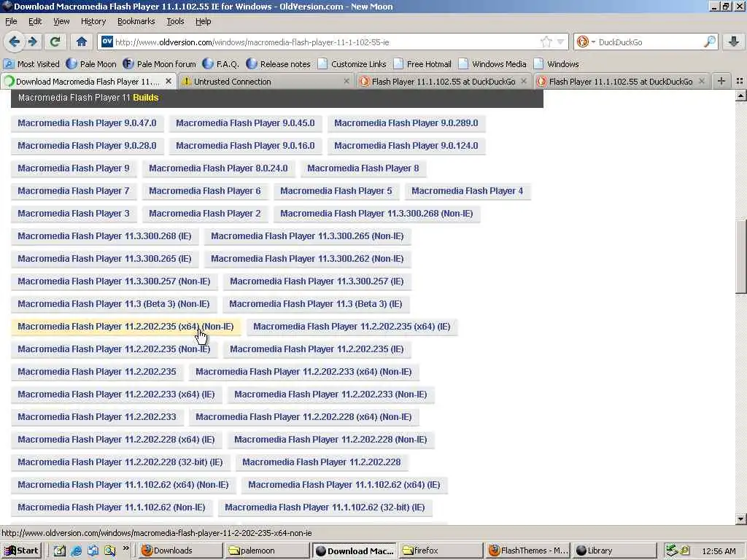Open the DuckDuckGo search engine selector
Image resolution: width=747 pixels, height=560 pixels.
[586, 42]
